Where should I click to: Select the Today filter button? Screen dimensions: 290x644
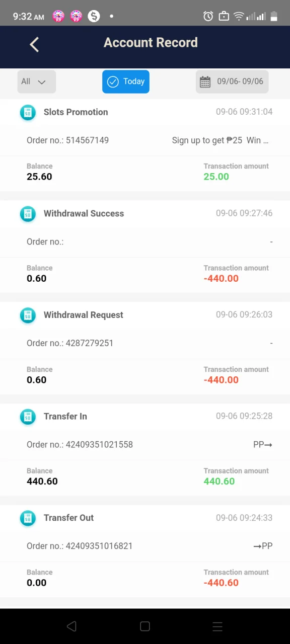(126, 82)
